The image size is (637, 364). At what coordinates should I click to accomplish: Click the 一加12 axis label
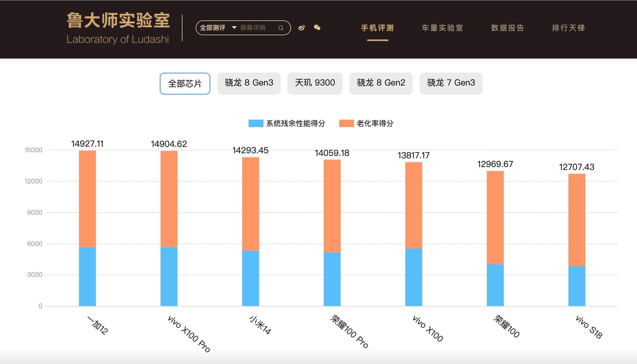tap(98, 325)
